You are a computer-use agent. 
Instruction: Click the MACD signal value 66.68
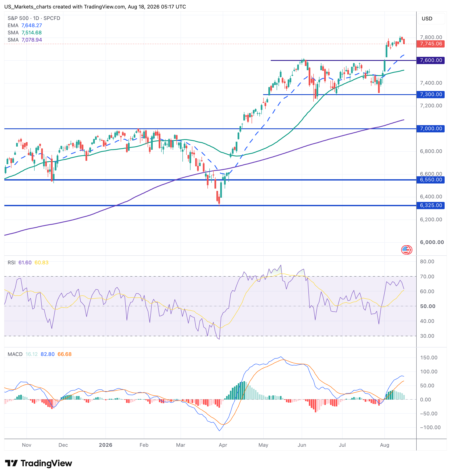coord(64,354)
